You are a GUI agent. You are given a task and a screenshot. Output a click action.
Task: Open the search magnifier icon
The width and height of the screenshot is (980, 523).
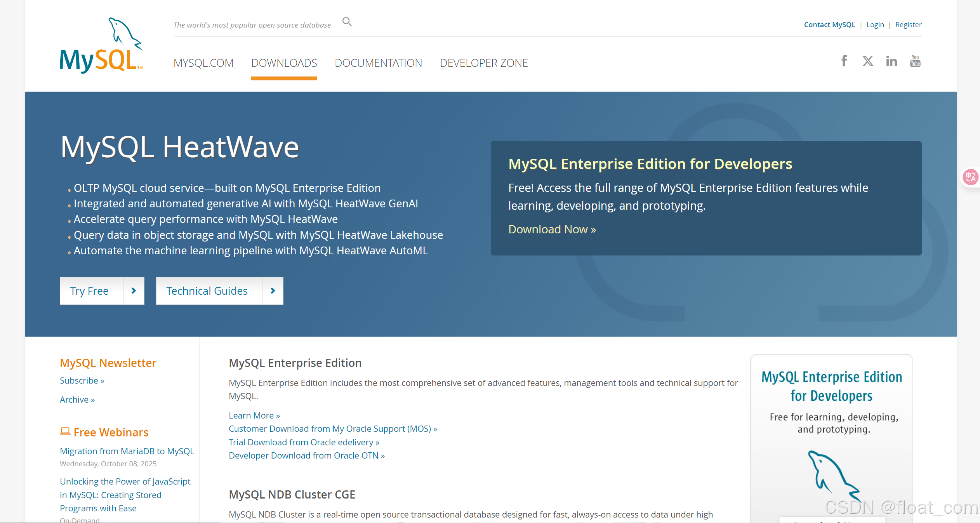coord(347,22)
